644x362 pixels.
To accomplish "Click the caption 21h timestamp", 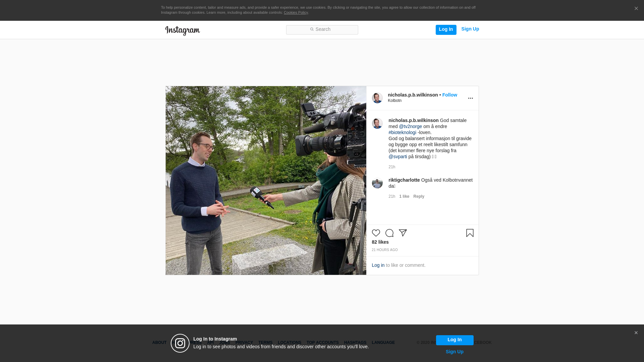I will pyautogui.click(x=392, y=167).
